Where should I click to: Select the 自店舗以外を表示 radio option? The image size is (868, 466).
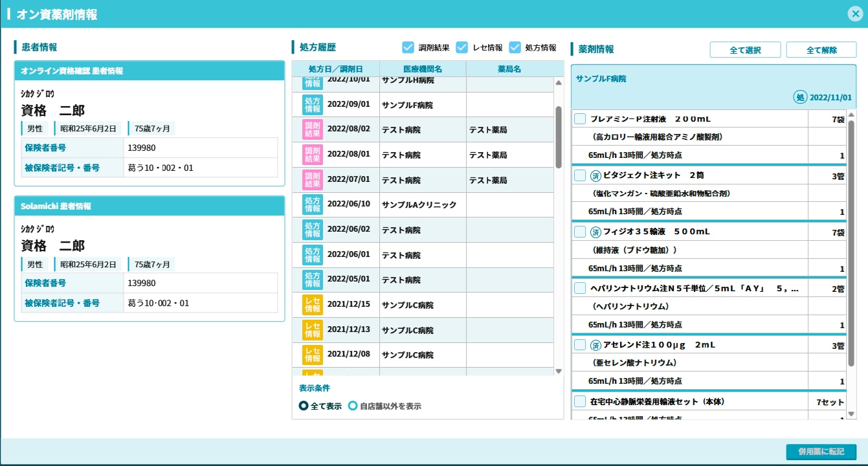pos(353,406)
